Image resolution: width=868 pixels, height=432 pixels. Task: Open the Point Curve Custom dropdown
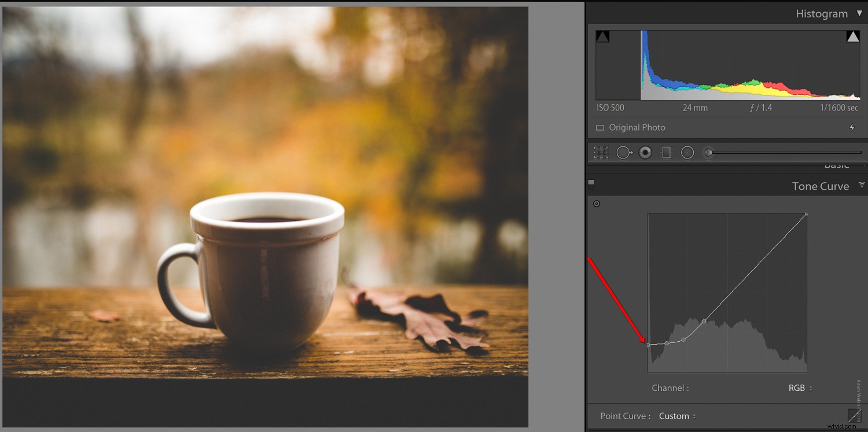pos(676,416)
